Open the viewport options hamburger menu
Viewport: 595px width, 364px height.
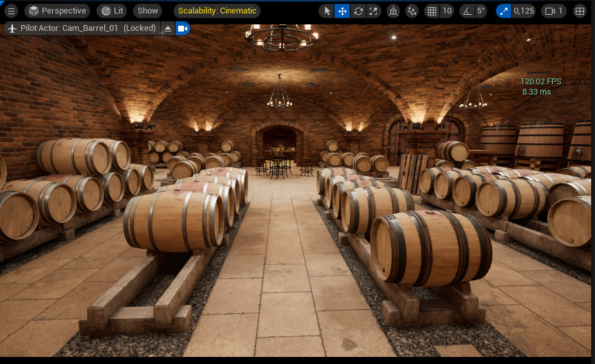point(11,11)
